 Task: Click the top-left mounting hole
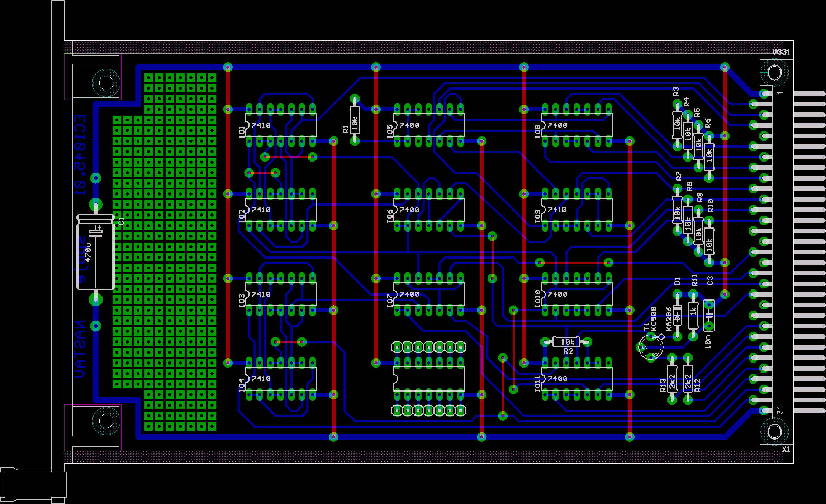[106, 83]
